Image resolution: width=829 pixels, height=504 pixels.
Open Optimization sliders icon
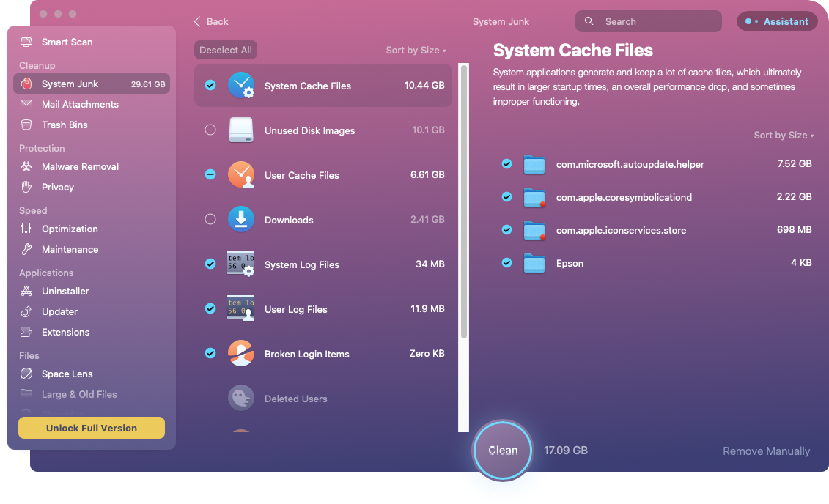pyautogui.click(x=26, y=229)
